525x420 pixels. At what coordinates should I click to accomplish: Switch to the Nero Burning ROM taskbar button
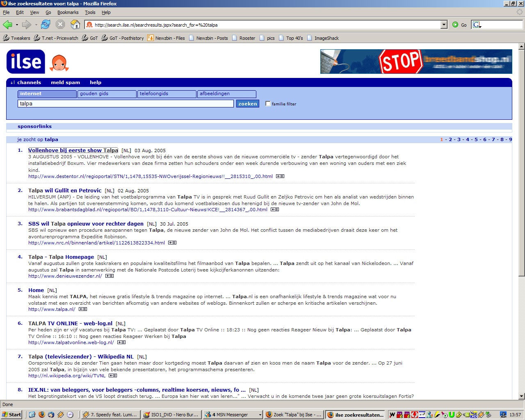click(171, 415)
